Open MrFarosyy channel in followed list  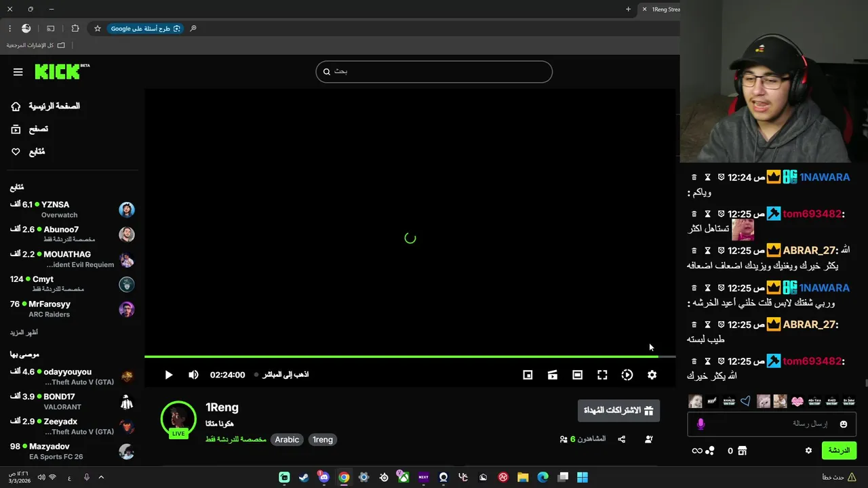[72, 309]
